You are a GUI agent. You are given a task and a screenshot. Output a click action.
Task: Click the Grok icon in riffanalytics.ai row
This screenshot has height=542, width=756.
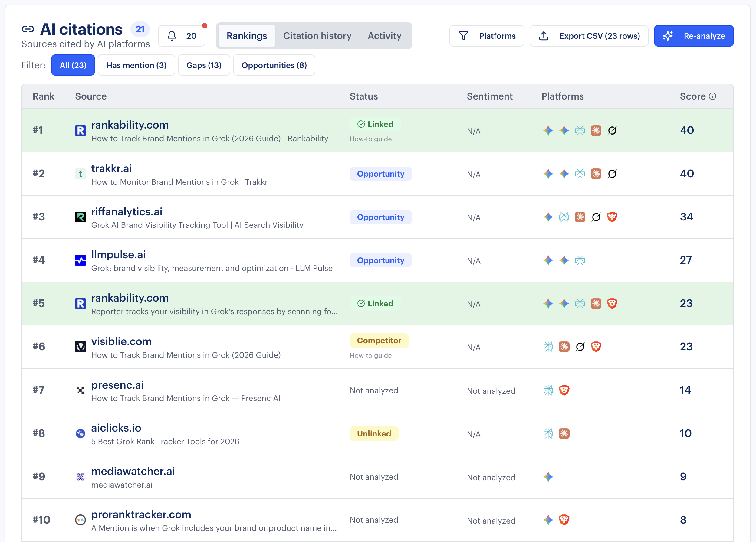(596, 217)
